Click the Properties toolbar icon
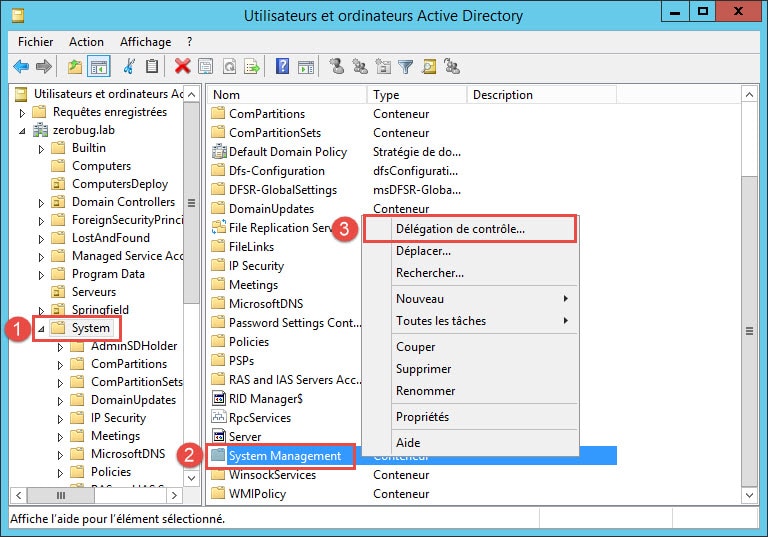 click(x=205, y=66)
